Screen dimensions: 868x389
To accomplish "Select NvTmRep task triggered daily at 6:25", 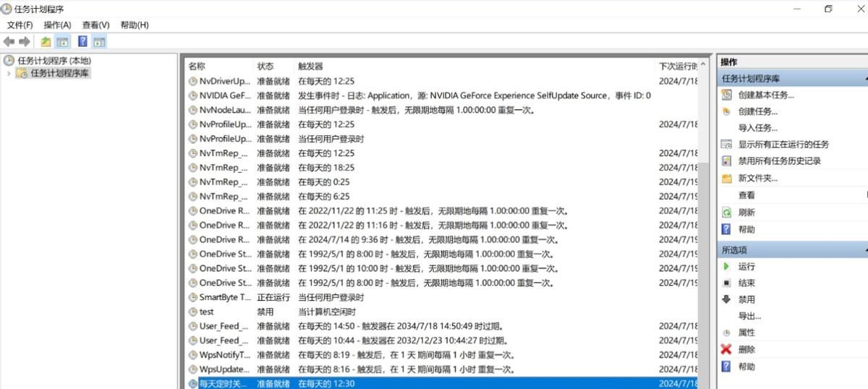I will [441, 197].
